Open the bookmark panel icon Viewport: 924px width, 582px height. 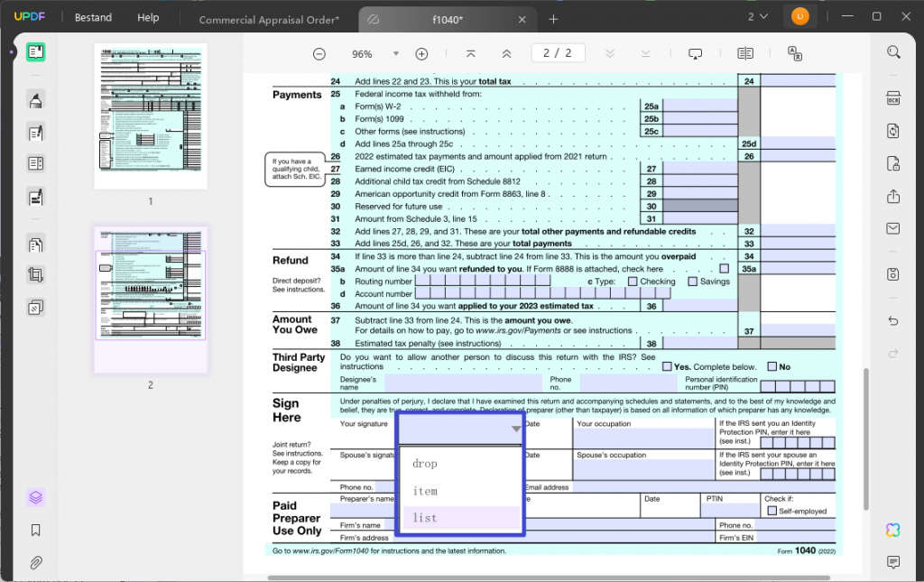36,530
